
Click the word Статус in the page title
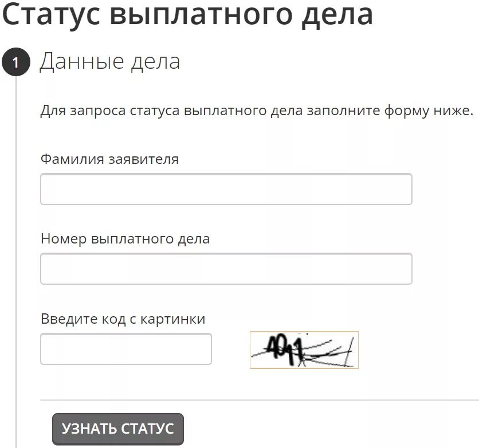pos(52,15)
